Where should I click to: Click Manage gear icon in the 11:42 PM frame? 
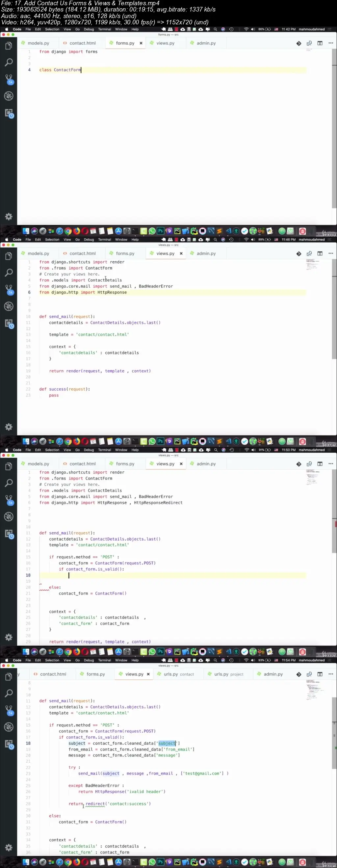coord(9,217)
